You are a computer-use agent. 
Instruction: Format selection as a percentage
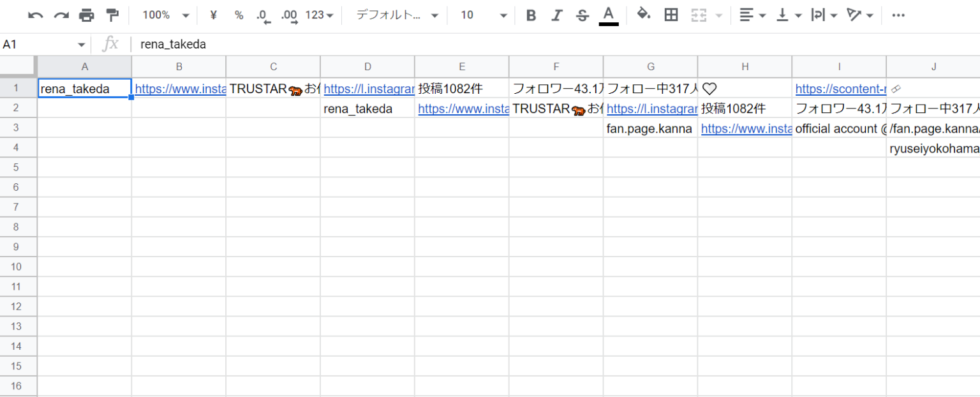click(239, 14)
